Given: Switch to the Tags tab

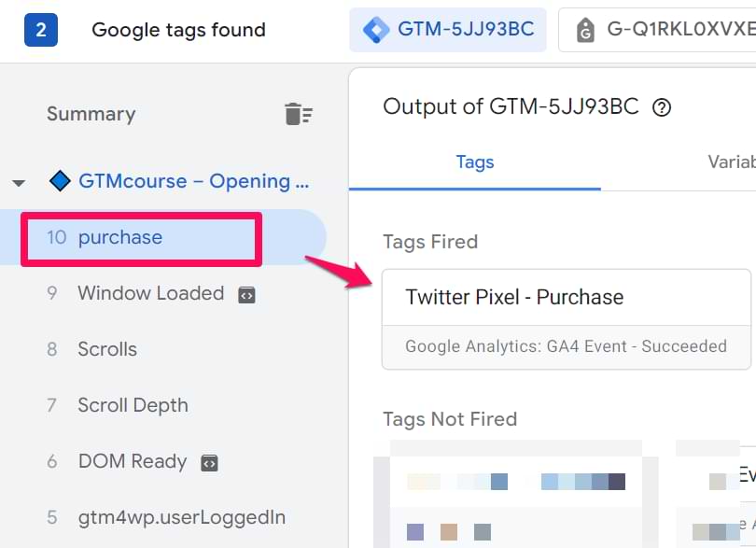Looking at the screenshot, I should pos(475,163).
